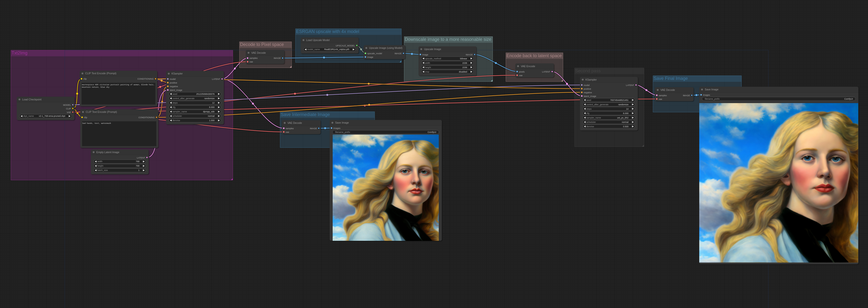Toggle the crop setting on the Upscale Image node
The height and width of the screenshot is (308, 868).
tap(447, 72)
